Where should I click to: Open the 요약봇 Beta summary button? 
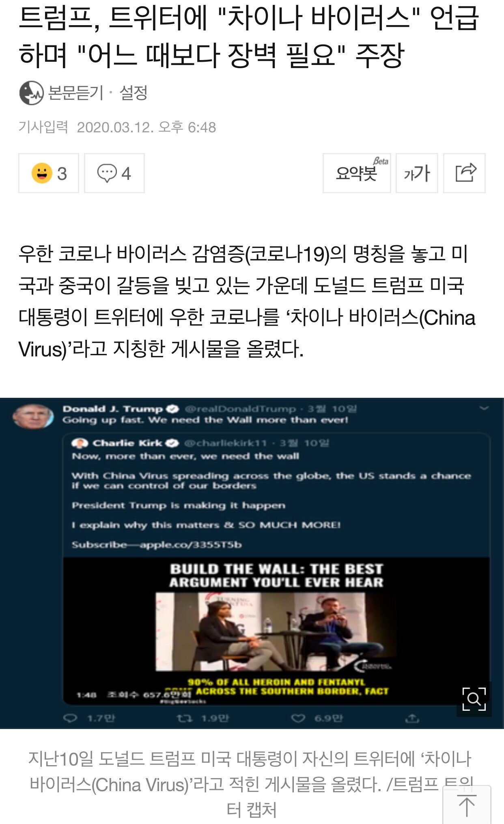pyautogui.click(x=357, y=173)
